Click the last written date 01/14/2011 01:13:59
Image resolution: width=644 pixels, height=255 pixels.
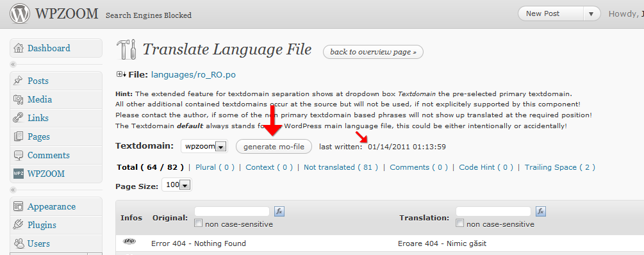pos(407,147)
